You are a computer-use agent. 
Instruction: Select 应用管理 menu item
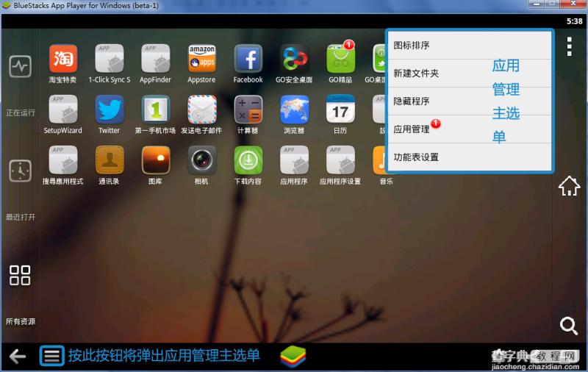[470, 129]
